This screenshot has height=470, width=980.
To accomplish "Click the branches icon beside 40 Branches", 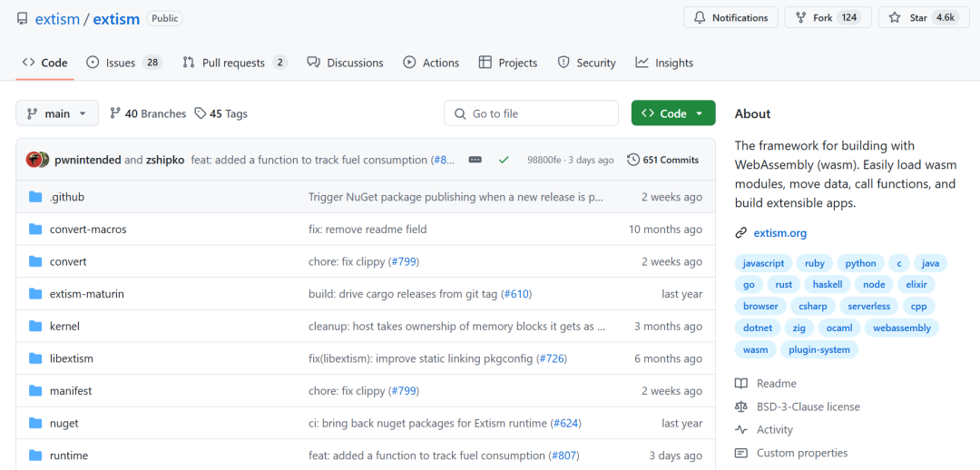I will pyautogui.click(x=115, y=113).
